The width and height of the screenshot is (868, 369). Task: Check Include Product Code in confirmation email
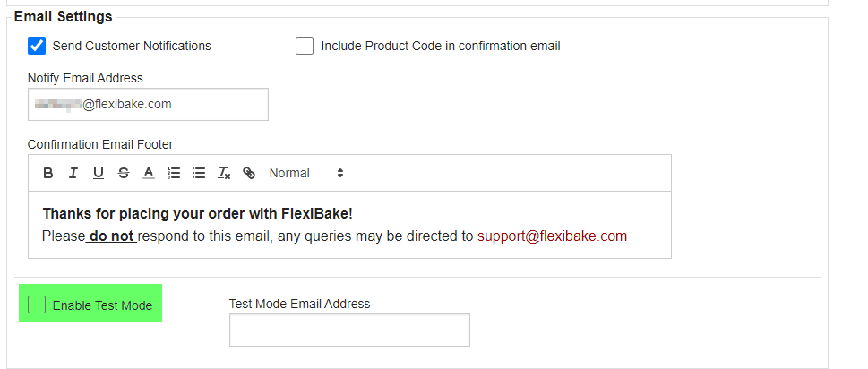[x=305, y=46]
